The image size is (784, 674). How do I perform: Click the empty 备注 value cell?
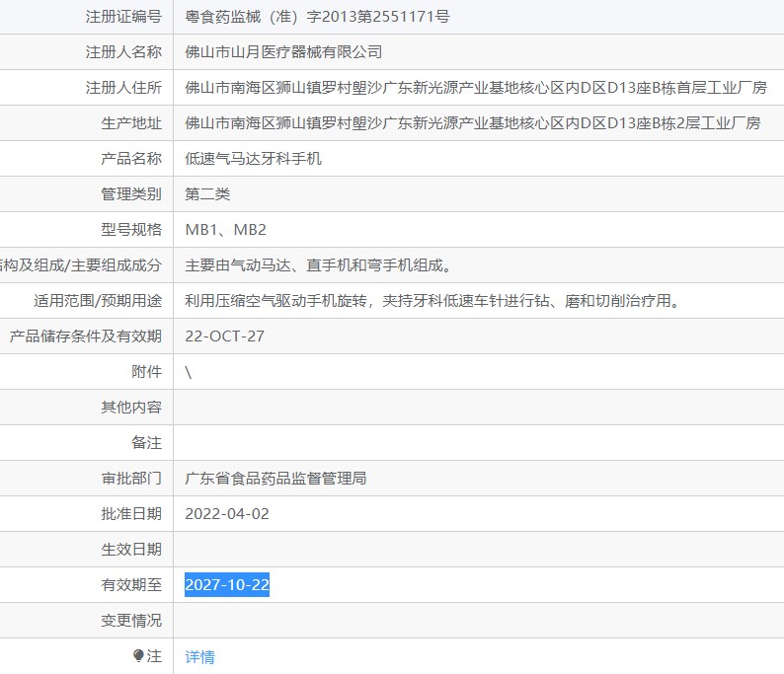point(479,443)
